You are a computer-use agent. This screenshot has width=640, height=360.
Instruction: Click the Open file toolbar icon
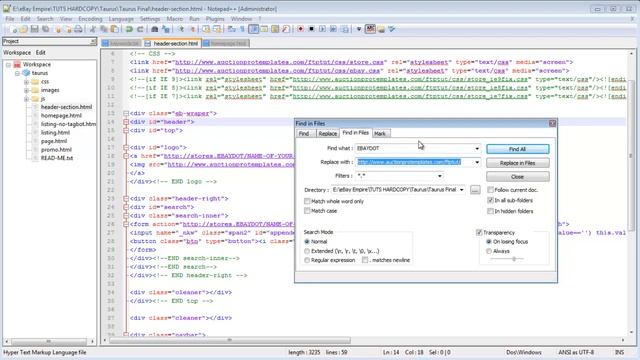[x=23, y=29]
